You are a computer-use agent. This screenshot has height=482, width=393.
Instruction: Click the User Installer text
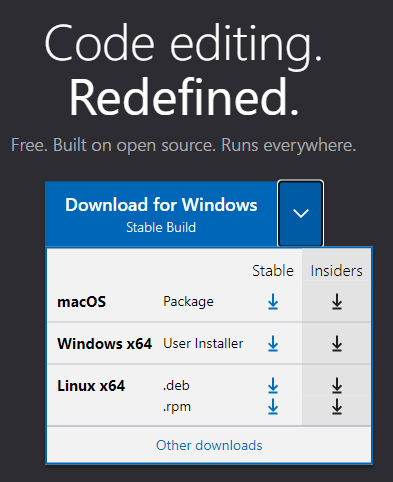tap(203, 344)
